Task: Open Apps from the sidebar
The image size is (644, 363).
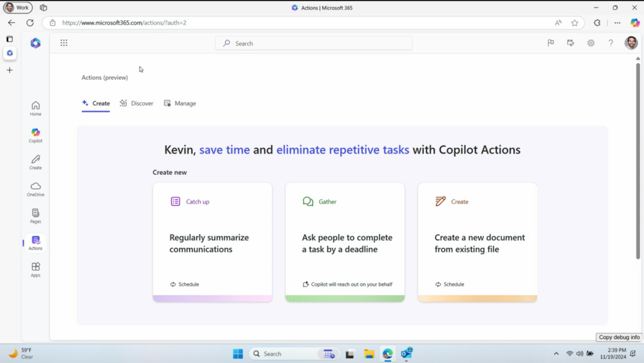Action: pyautogui.click(x=36, y=270)
